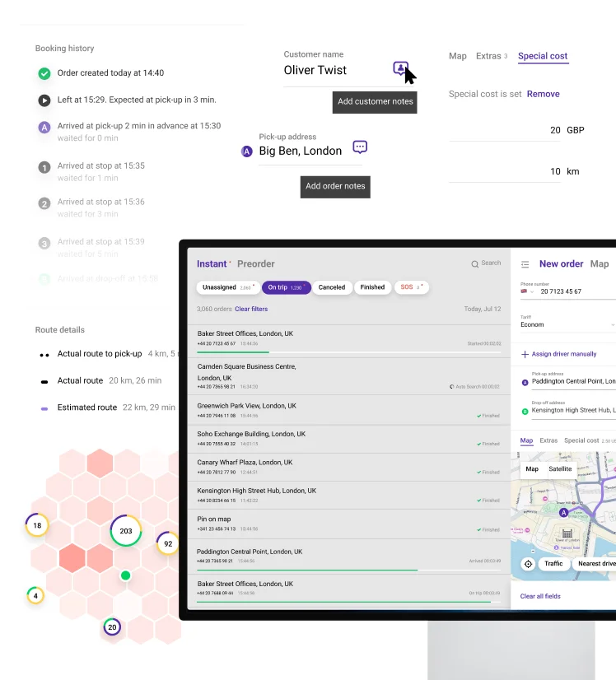This screenshot has height=680, width=616.
Task: Click the cluster marker labeled 92
Action: pos(168,543)
